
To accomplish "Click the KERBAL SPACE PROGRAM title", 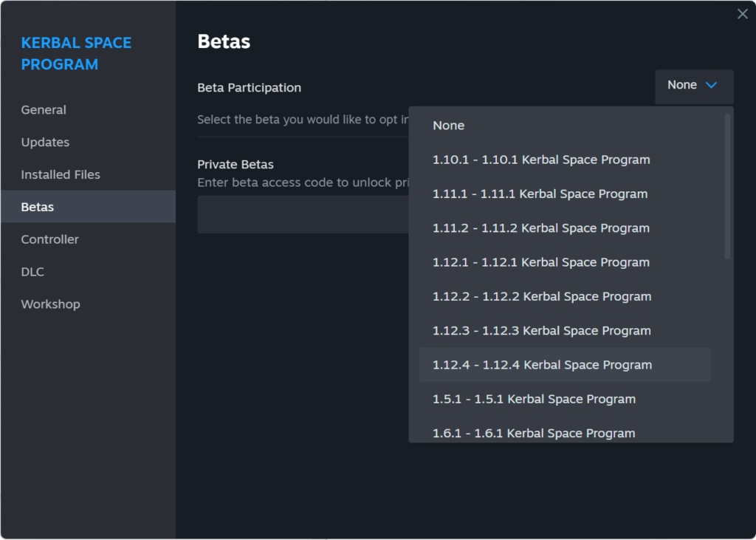I will [76, 54].
